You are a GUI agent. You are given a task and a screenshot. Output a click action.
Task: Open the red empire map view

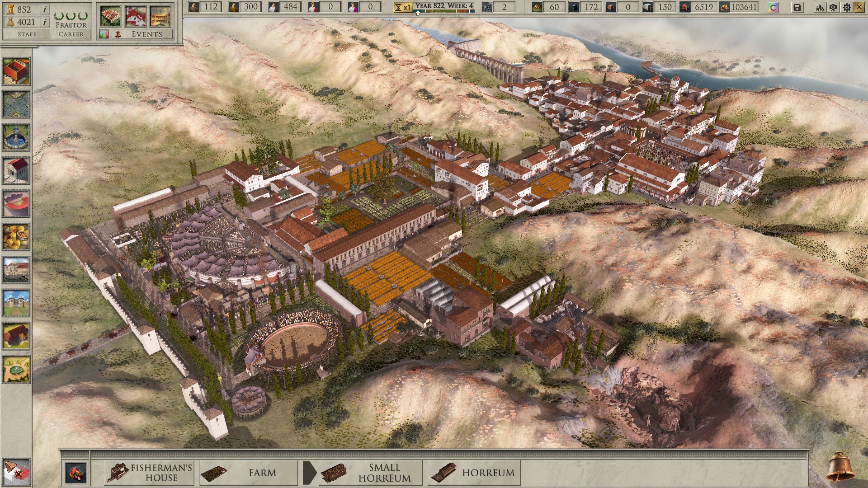pos(136,16)
